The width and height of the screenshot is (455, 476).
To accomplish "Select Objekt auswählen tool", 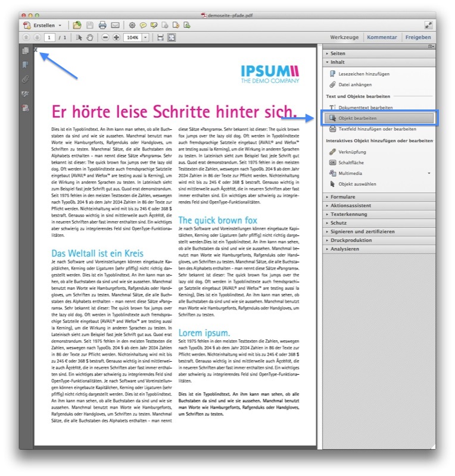I will [357, 184].
